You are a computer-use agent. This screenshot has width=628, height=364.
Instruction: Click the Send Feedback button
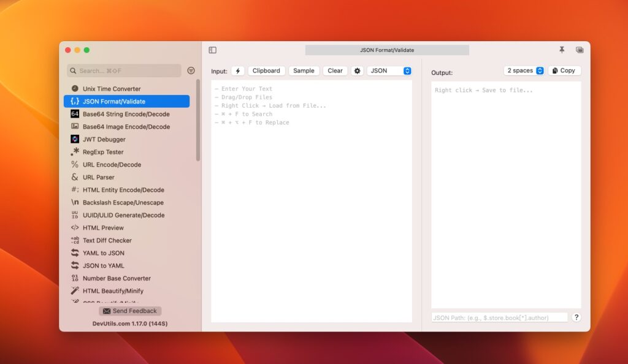(129, 311)
